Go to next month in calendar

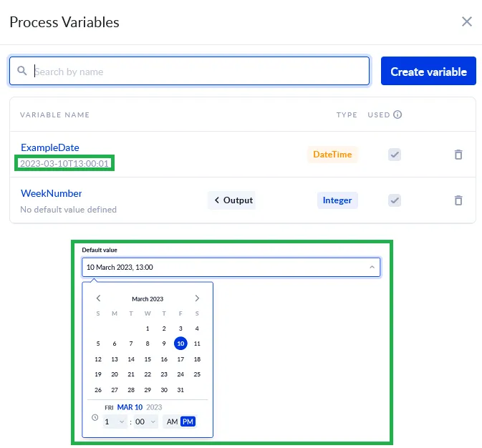197,298
